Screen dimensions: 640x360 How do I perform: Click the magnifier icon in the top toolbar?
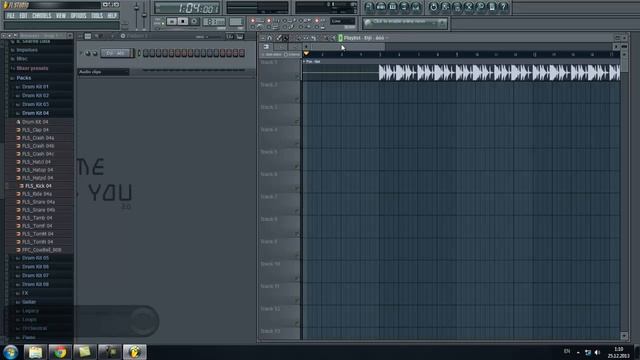pyautogui.click(x=480, y=7)
